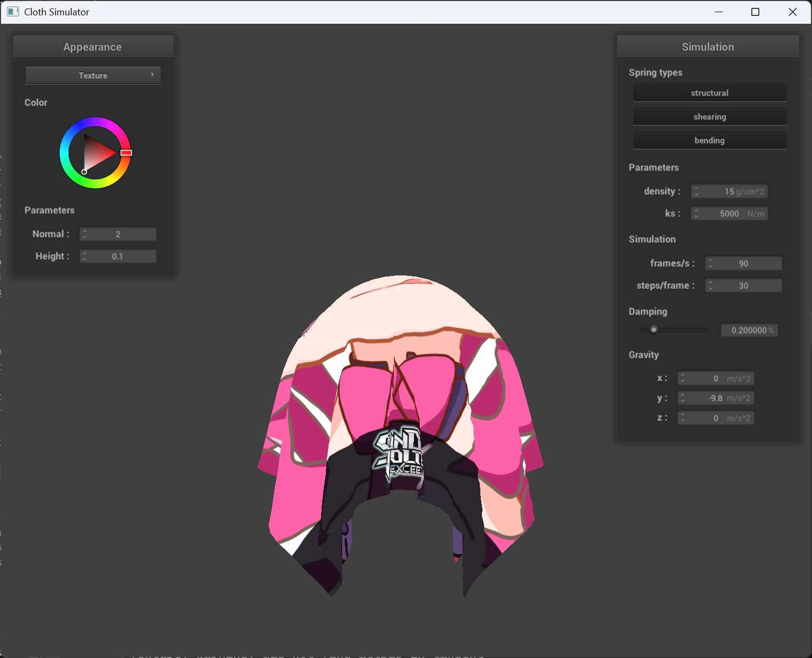The width and height of the screenshot is (812, 658).
Task: Click the Height value field
Action: (x=118, y=256)
